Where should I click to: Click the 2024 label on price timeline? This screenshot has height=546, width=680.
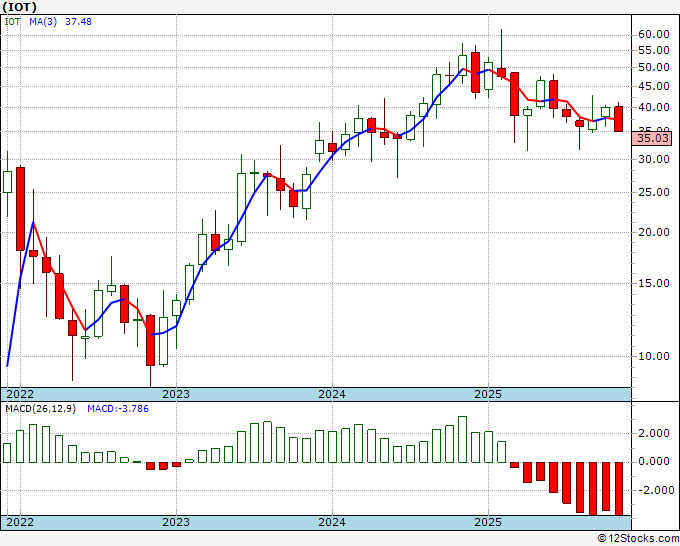(332, 394)
